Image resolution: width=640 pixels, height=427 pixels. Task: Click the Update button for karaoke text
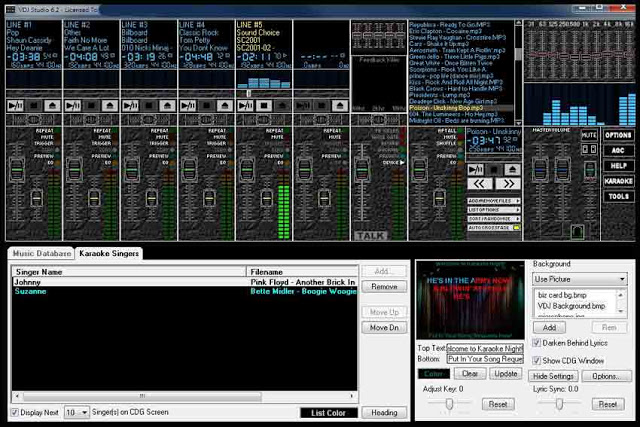click(x=506, y=374)
